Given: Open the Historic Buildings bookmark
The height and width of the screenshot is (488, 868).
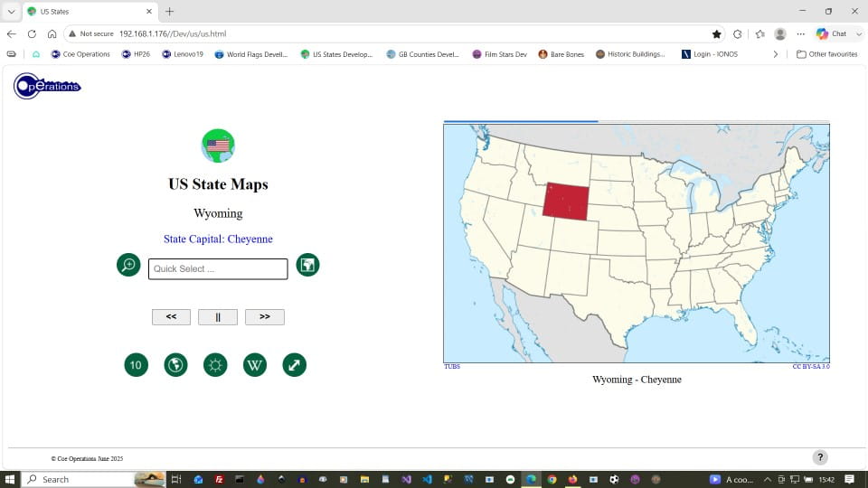Looking at the screenshot, I should click(x=630, y=54).
